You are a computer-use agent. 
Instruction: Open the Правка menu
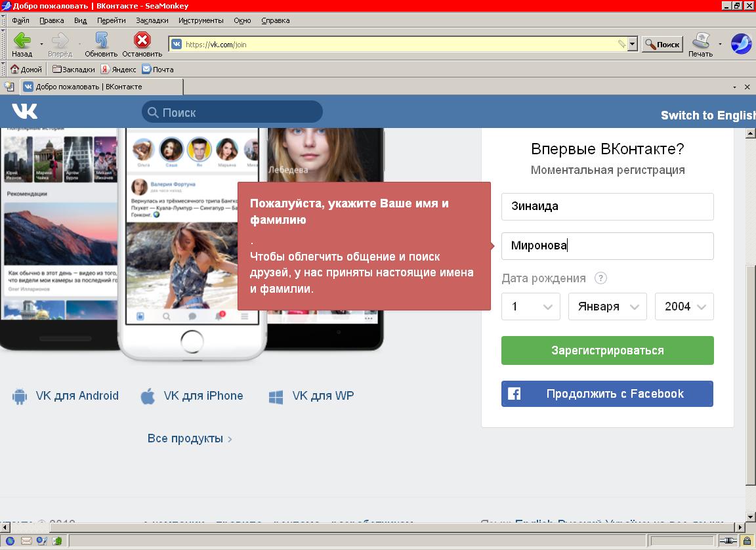(52, 20)
